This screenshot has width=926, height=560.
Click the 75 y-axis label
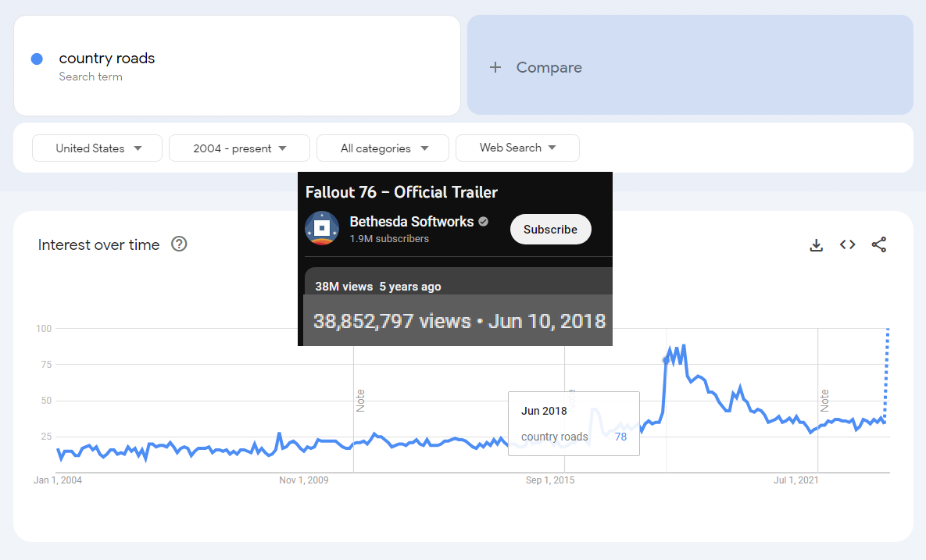coord(46,365)
